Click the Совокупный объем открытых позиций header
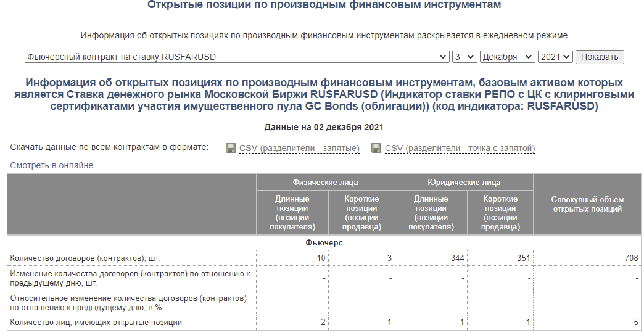 [x=587, y=205]
